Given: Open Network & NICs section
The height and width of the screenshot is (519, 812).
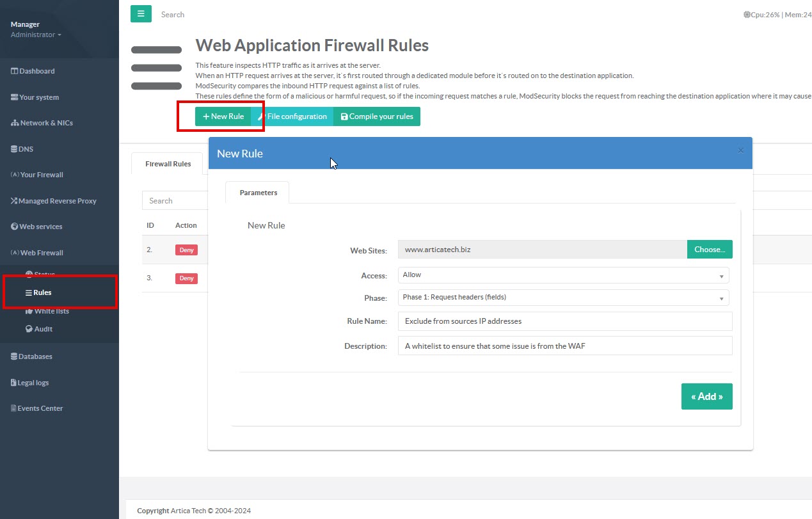Looking at the screenshot, I should [x=46, y=123].
